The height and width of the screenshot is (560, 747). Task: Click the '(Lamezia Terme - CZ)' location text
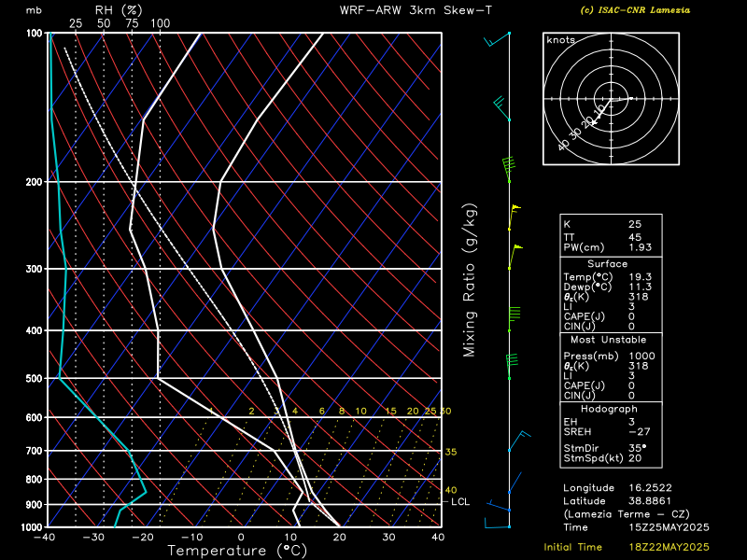point(627,514)
